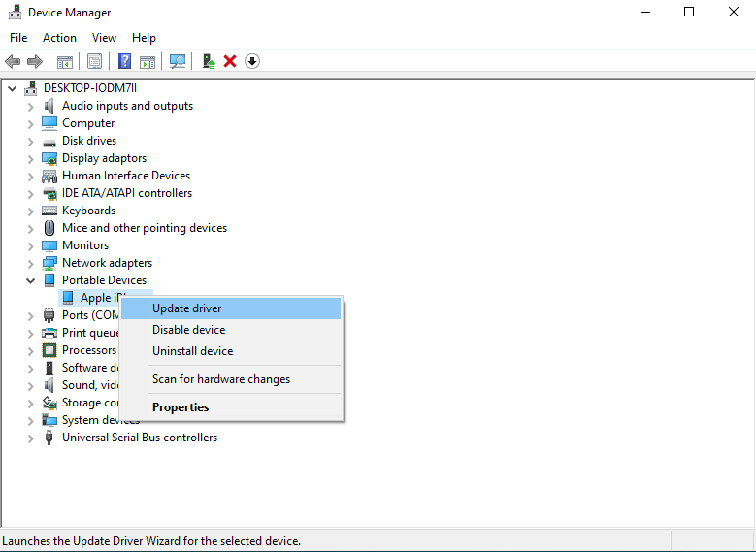Click the Keyboards icon
Viewport: 756px width, 552px height.
point(49,211)
